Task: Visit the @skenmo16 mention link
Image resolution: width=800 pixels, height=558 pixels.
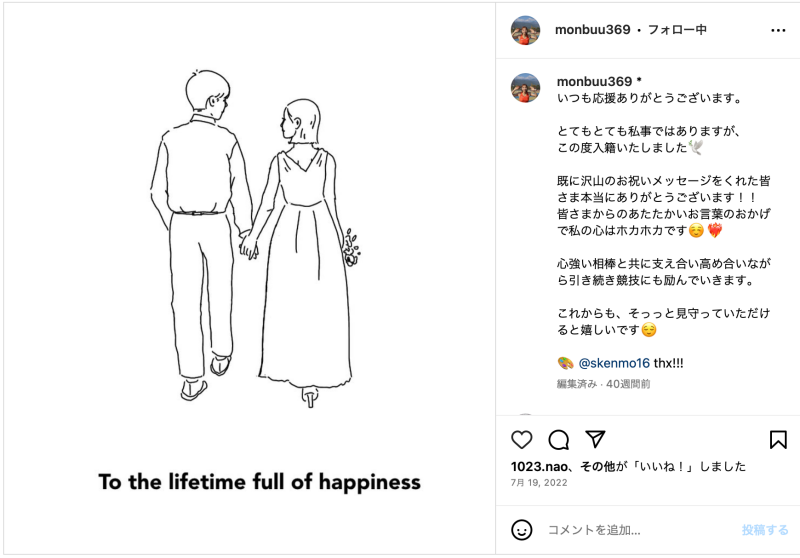Action: 614,363
